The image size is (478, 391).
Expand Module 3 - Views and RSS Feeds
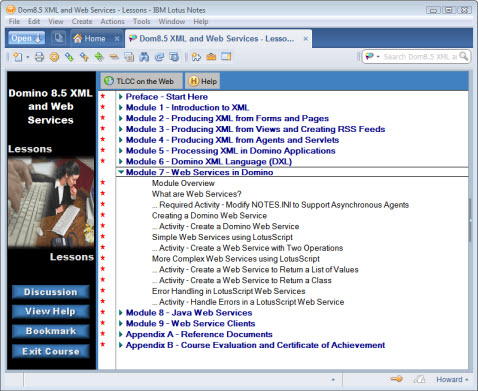pyautogui.click(x=121, y=129)
